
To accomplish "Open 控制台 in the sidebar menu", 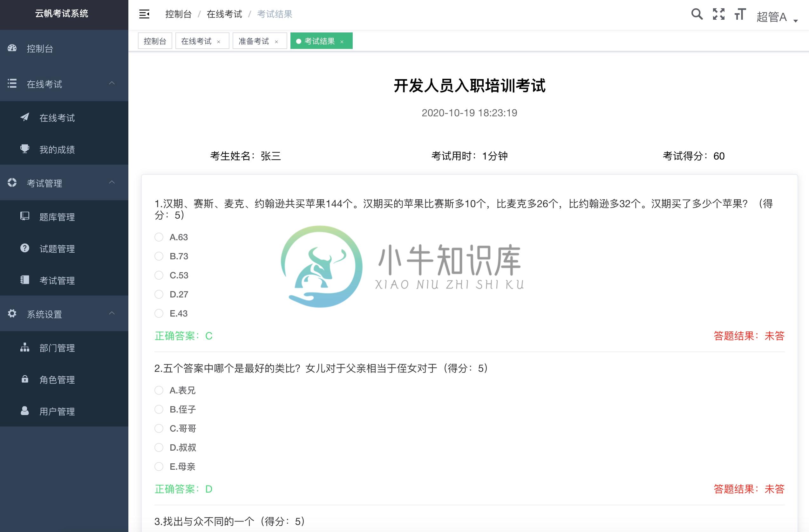I will (x=64, y=48).
